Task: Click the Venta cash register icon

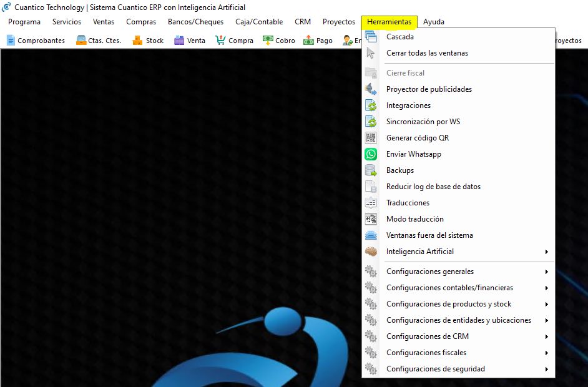Action: (179, 40)
